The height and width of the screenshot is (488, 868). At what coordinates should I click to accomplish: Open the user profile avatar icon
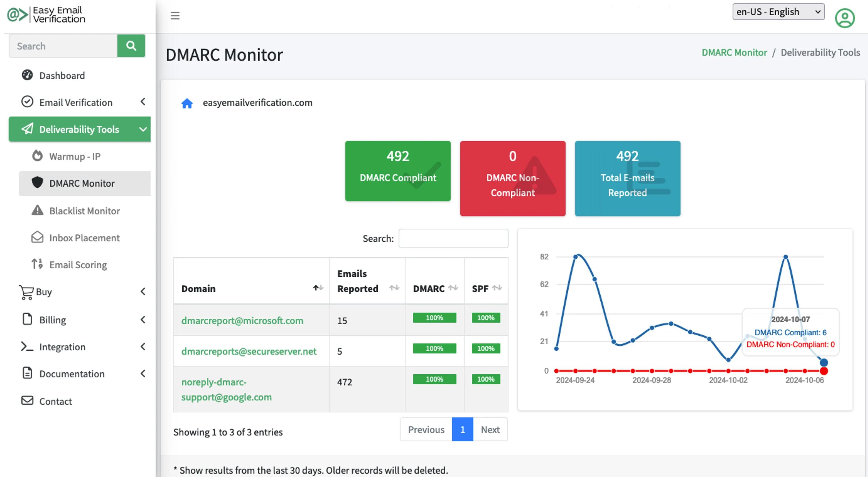[845, 18]
